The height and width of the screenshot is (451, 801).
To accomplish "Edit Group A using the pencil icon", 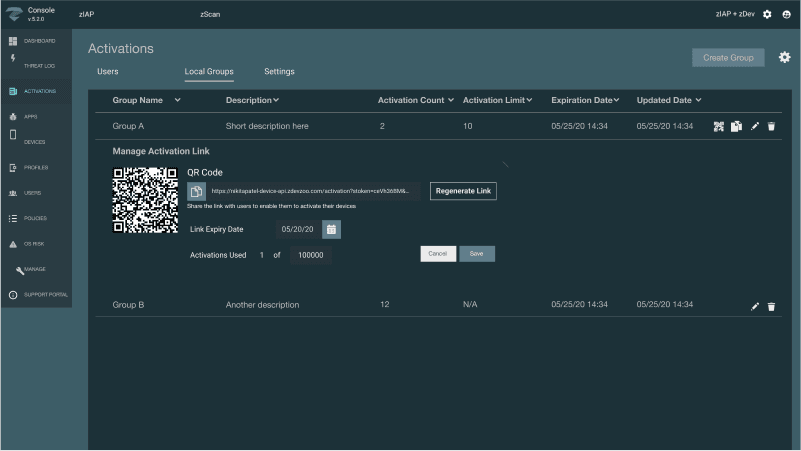I will [x=755, y=127].
